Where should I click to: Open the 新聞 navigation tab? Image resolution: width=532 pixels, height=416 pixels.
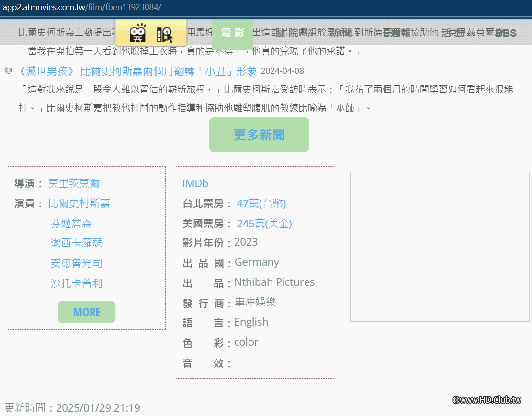341,33
